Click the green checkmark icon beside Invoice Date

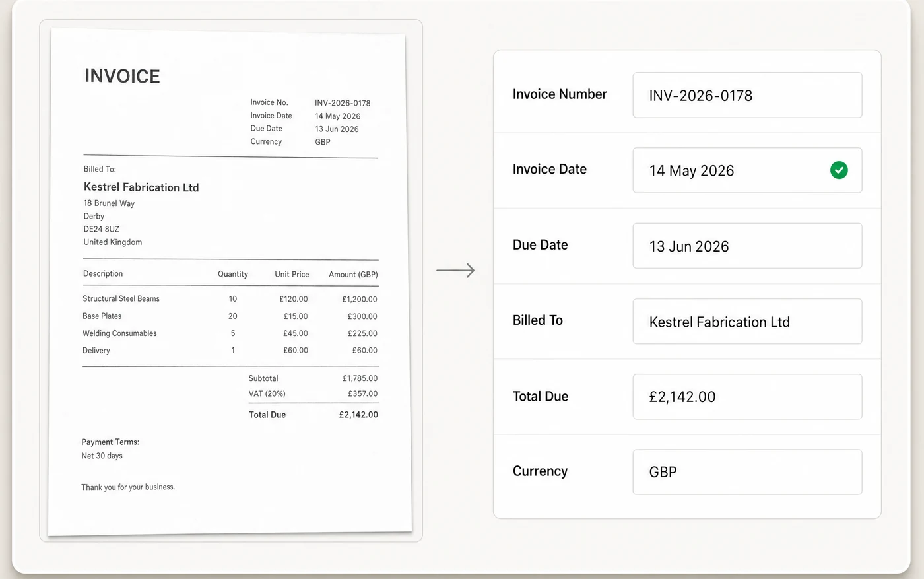tap(839, 170)
